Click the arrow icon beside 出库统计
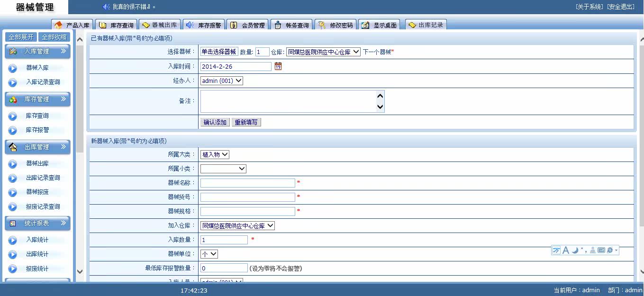The width and height of the screenshot is (644, 296). pos(13,254)
